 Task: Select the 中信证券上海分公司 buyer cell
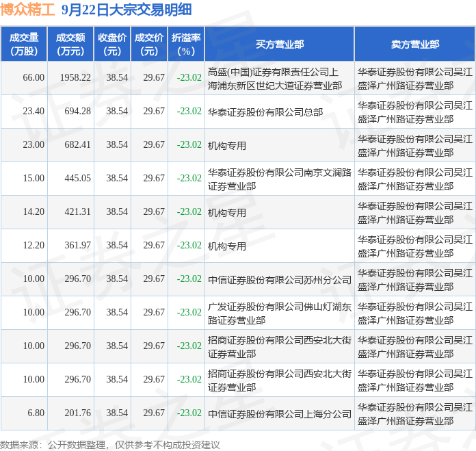pyautogui.click(x=279, y=413)
